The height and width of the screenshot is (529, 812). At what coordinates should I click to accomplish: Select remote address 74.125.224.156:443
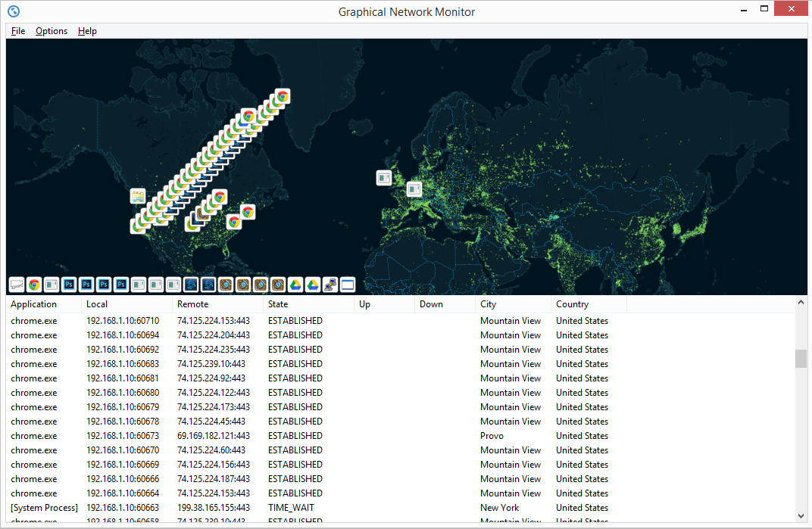214,465
